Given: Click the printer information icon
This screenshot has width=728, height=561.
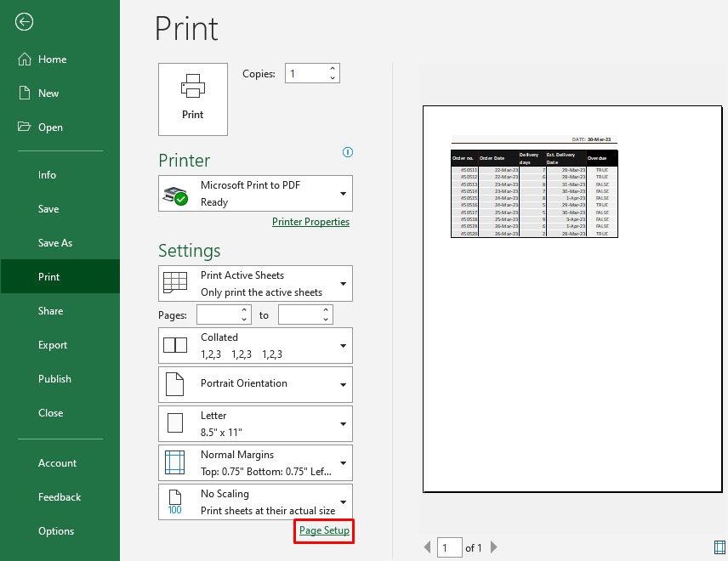Looking at the screenshot, I should coord(347,152).
